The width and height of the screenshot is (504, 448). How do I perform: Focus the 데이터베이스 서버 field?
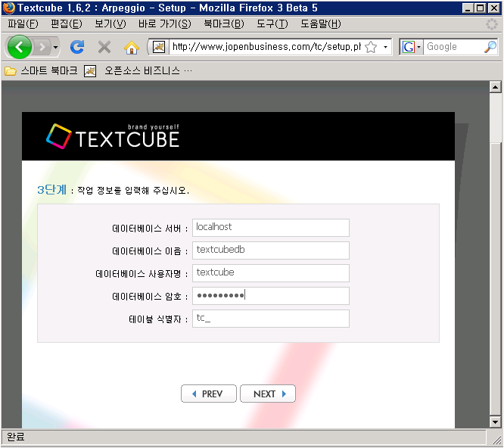pos(271,228)
